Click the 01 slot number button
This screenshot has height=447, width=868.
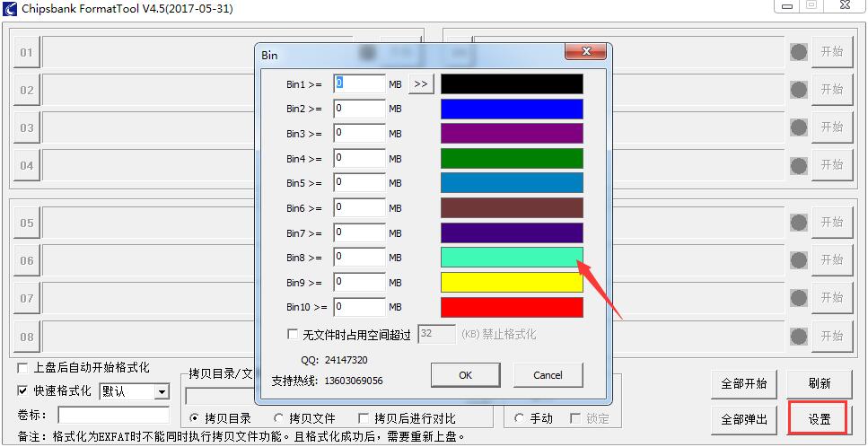(x=27, y=53)
